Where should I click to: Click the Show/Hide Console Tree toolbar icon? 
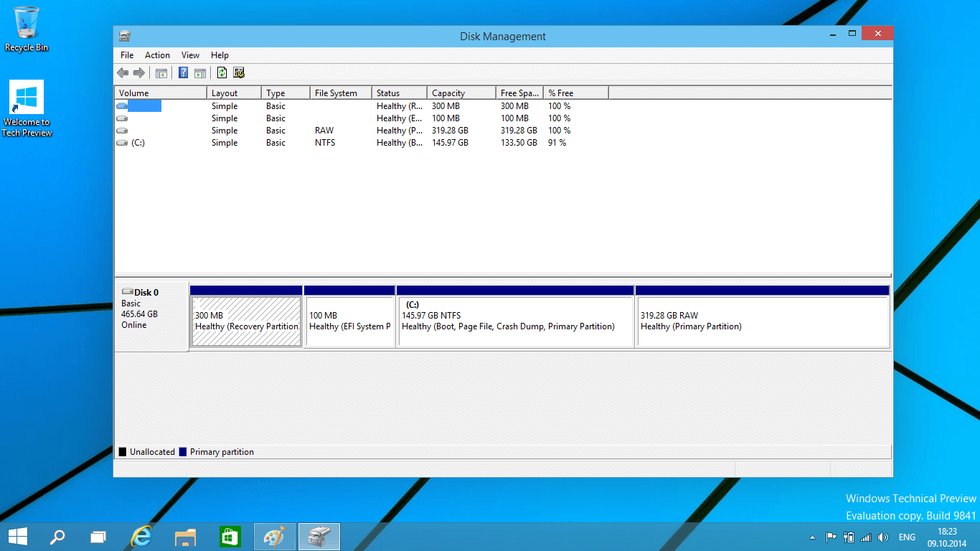coord(161,72)
